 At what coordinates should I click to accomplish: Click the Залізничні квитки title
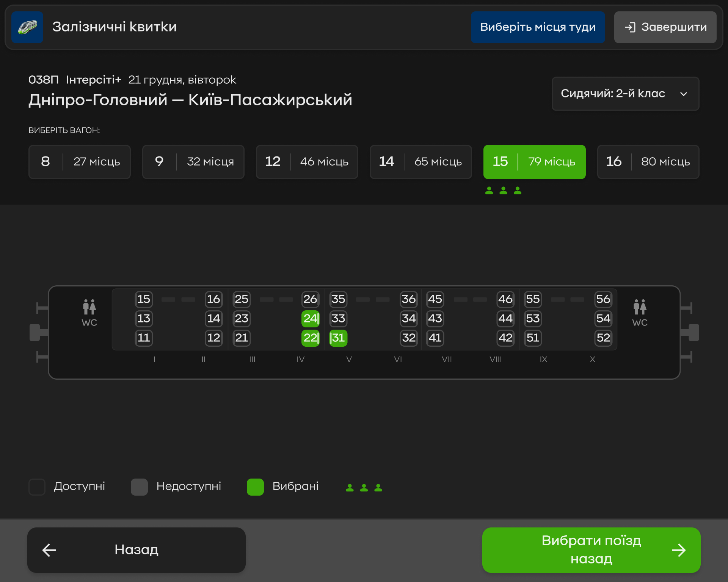pyautogui.click(x=115, y=27)
